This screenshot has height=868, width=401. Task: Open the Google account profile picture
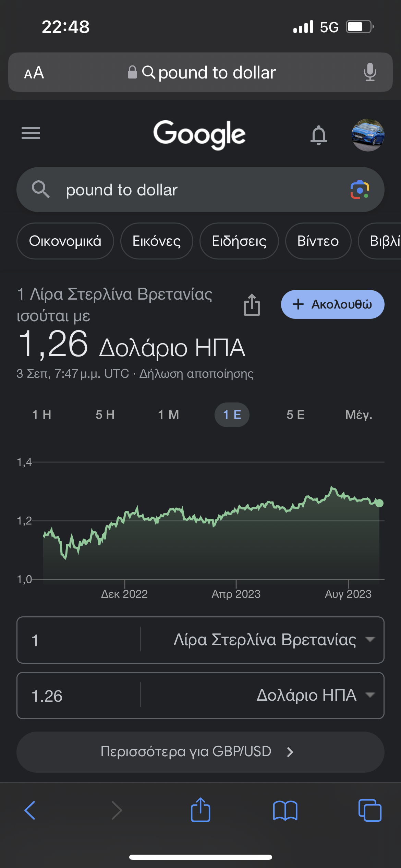tap(368, 135)
